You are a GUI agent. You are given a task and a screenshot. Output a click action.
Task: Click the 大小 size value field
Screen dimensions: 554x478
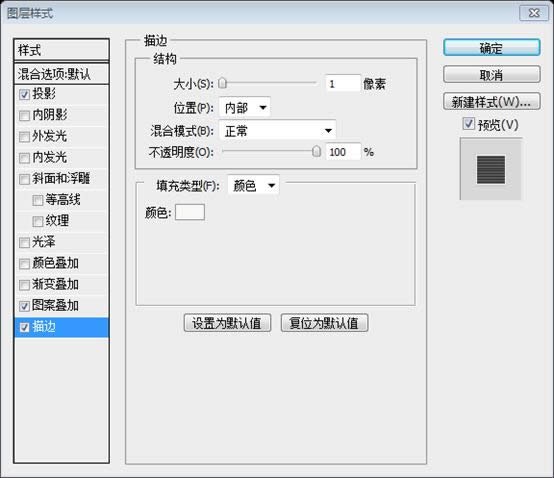(x=343, y=84)
